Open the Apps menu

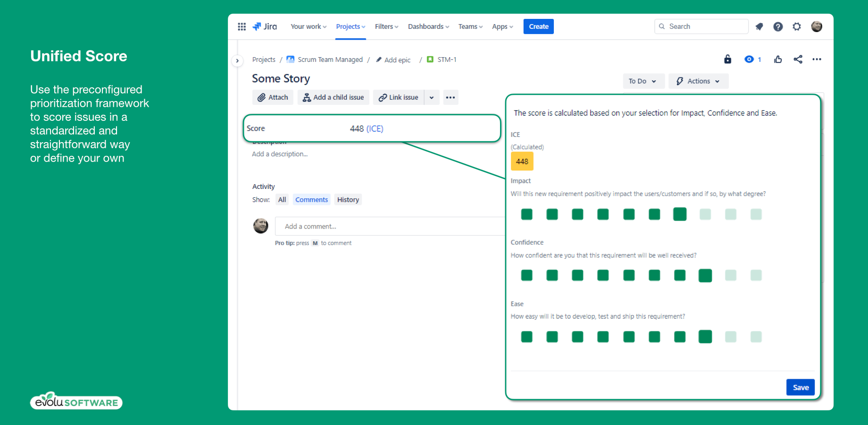[x=502, y=26]
